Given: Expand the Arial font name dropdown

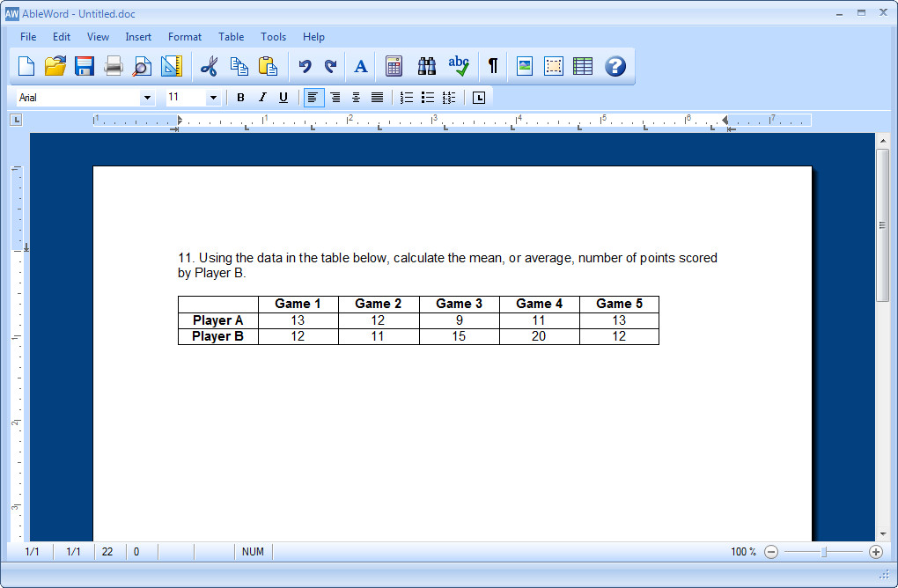Looking at the screenshot, I should tap(147, 98).
